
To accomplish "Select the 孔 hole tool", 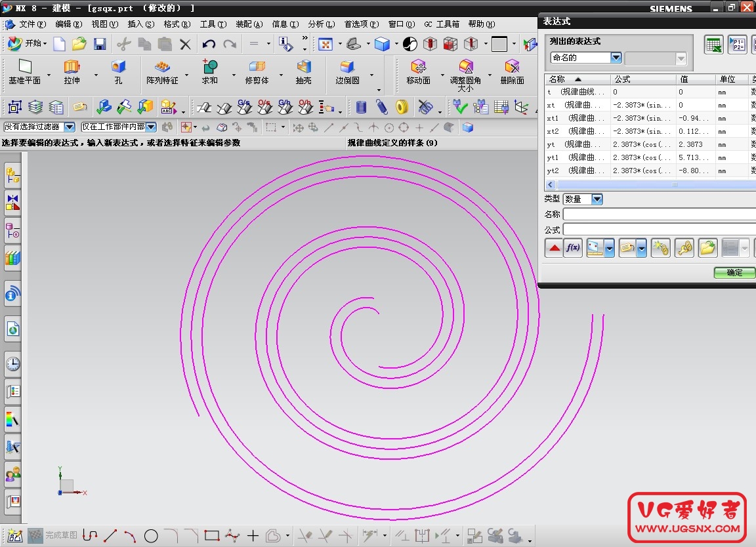I will pyautogui.click(x=118, y=71).
